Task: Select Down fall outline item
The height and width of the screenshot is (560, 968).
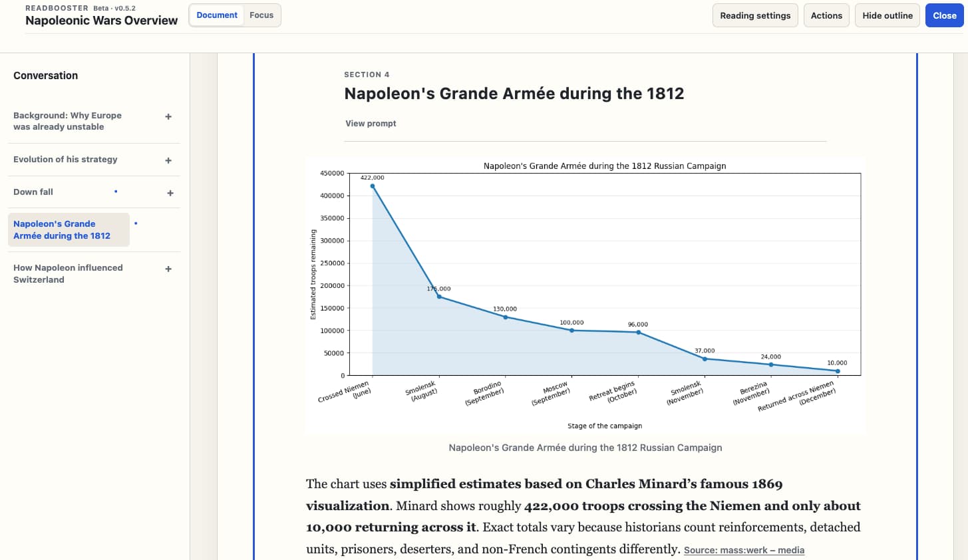Action: [x=33, y=192]
